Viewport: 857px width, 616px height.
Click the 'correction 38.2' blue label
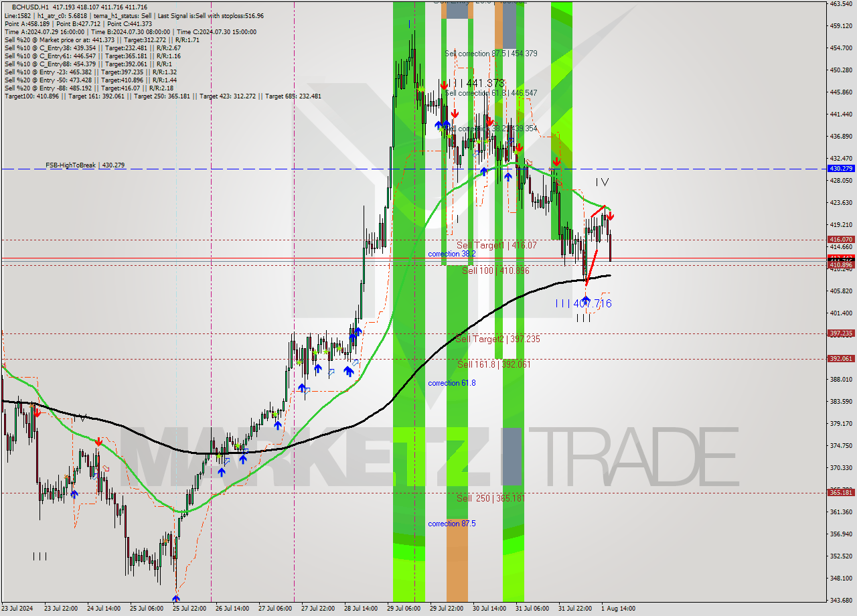click(452, 254)
